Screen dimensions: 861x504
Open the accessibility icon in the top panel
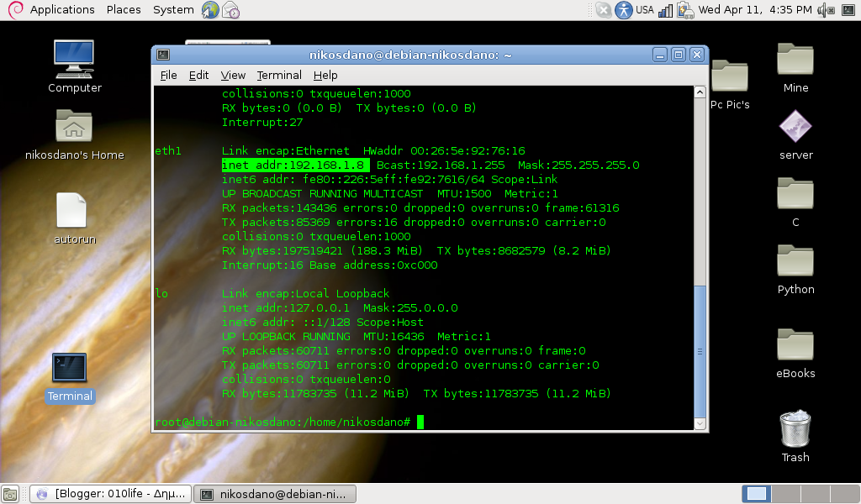(x=623, y=10)
